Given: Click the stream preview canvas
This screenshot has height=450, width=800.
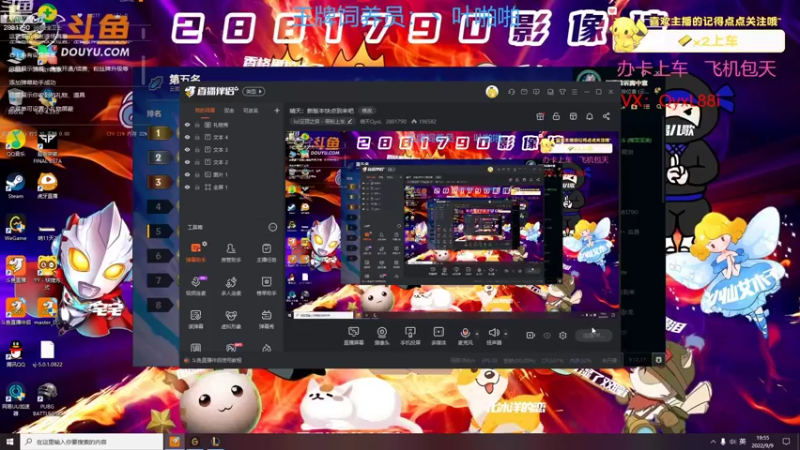Looking at the screenshot, I should pos(452,224).
